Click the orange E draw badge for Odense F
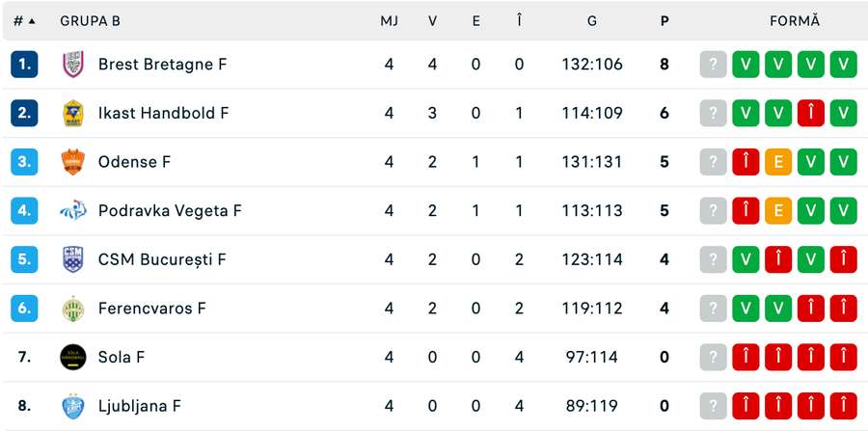This screenshot has height=431, width=868. point(778,162)
